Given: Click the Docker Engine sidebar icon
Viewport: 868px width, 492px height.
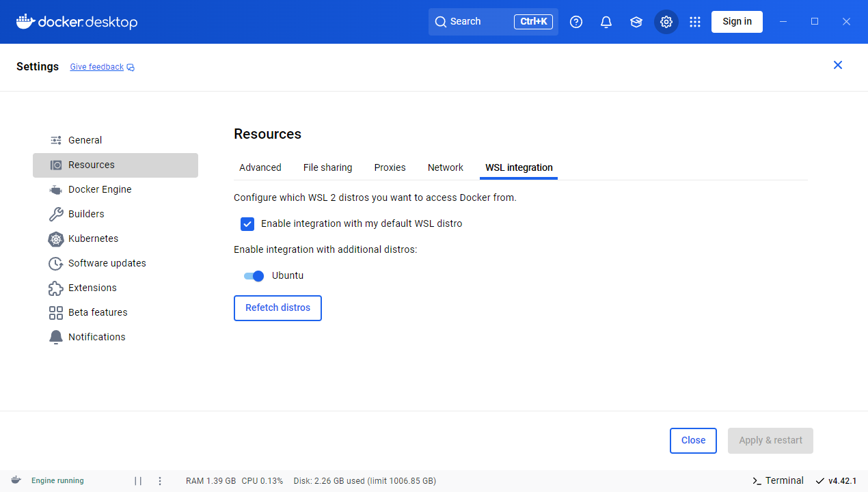Looking at the screenshot, I should point(56,189).
